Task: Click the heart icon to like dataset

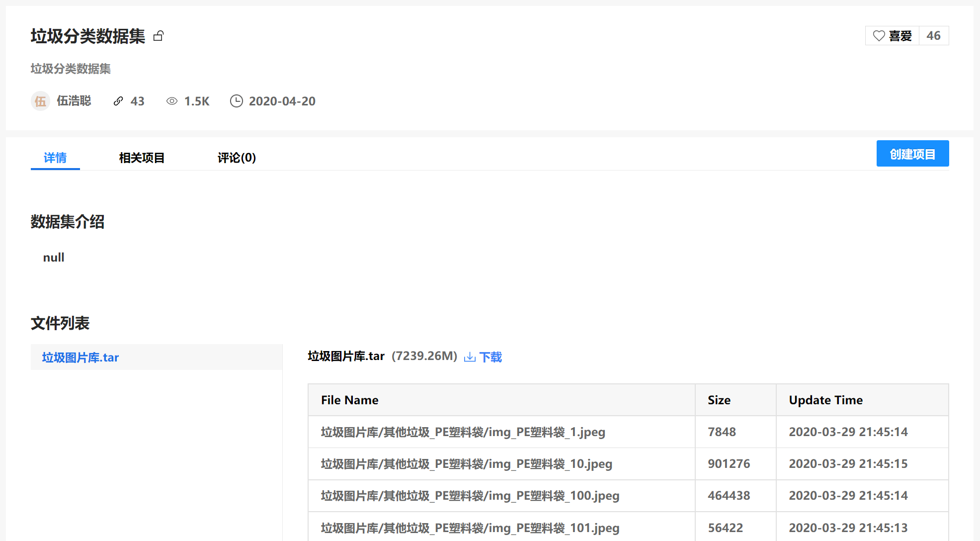Action: pyautogui.click(x=879, y=36)
